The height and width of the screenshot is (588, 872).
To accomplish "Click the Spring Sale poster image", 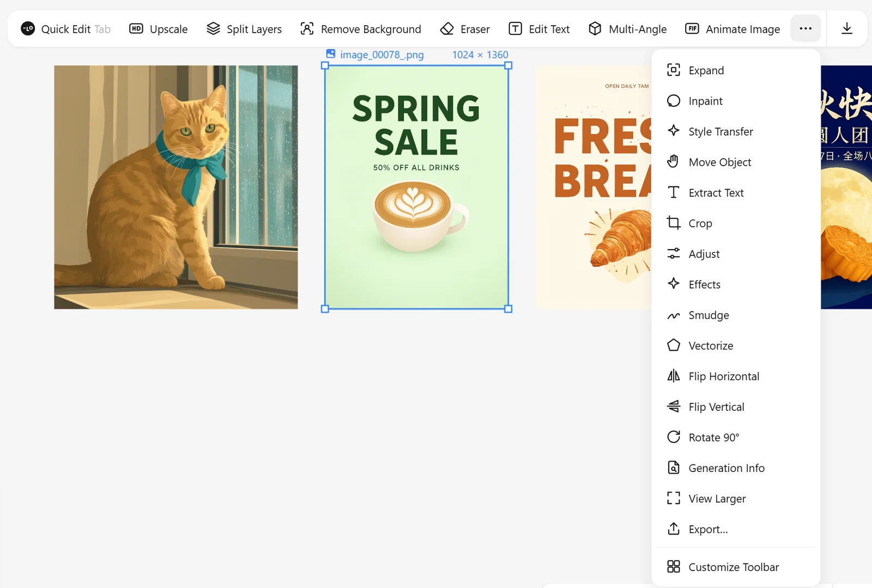I will point(416,187).
